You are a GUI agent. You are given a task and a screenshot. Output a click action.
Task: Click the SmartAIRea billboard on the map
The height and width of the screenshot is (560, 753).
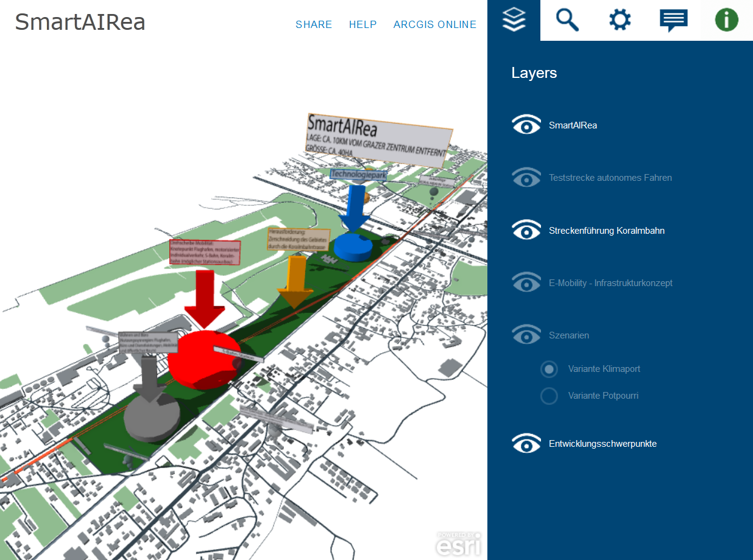380,140
